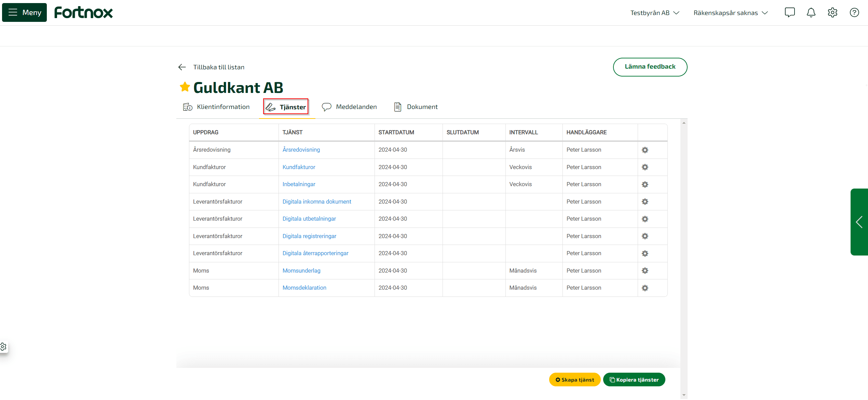
Task: Open gear for Digitala inkomna dokument row
Action: (645, 202)
